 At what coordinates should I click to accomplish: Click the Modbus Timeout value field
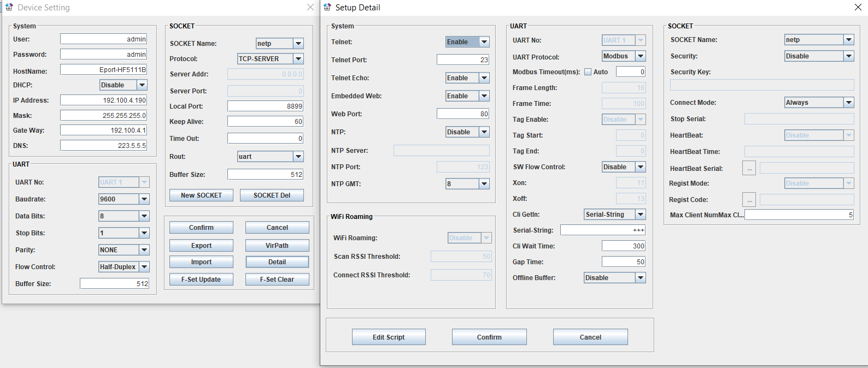pos(631,72)
